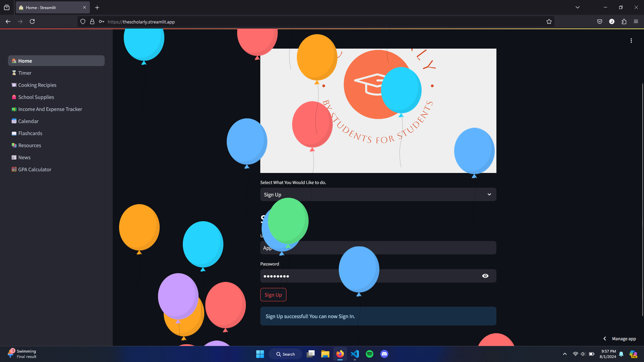This screenshot has height=362, width=644.
Task: Click the GPA Calculator sidebar icon
Action: pyautogui.click(x=14, y=169)
